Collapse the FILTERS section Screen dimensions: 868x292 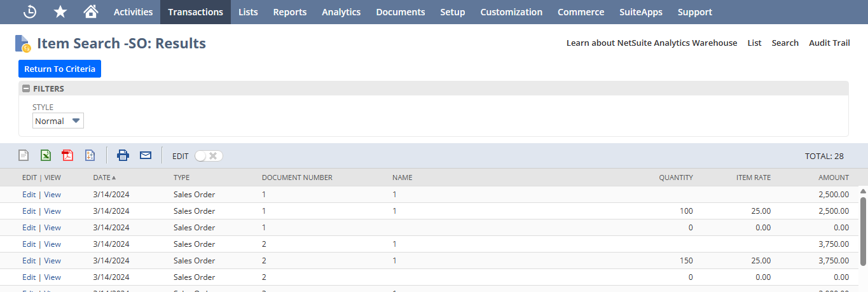(x=26, y=89)
